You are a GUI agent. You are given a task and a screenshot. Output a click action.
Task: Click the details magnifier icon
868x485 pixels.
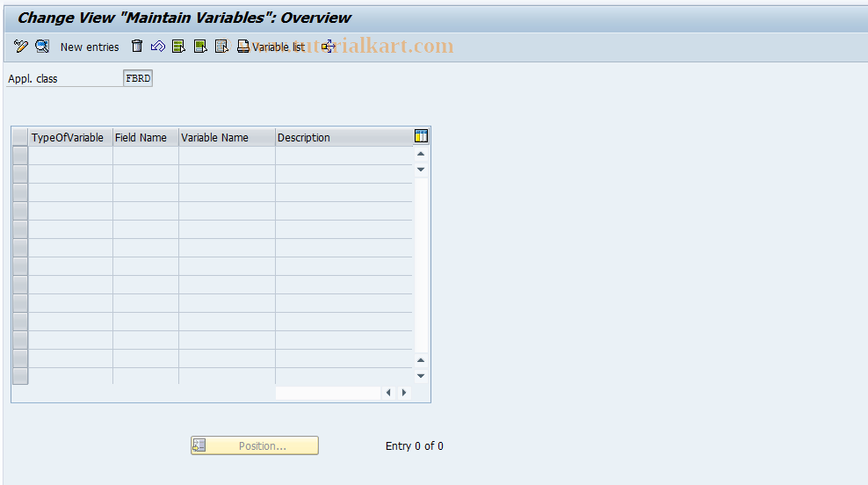tap(42, 47)
